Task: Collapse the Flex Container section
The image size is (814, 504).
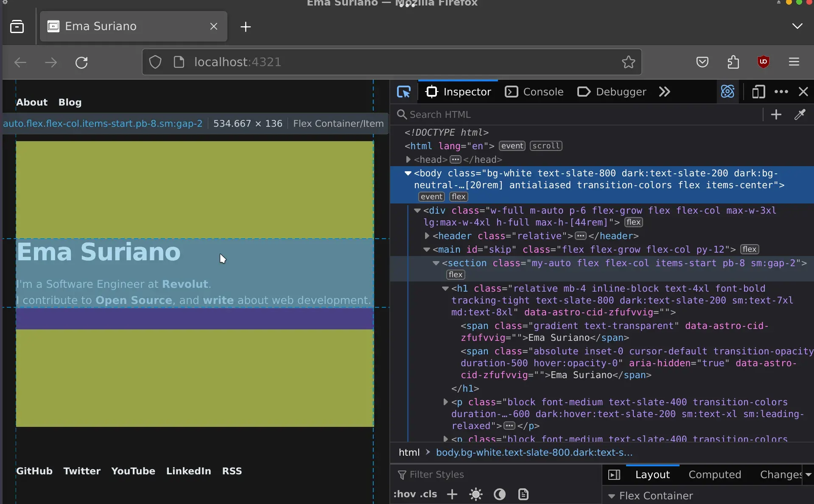Action: click(x=611, y=496)
